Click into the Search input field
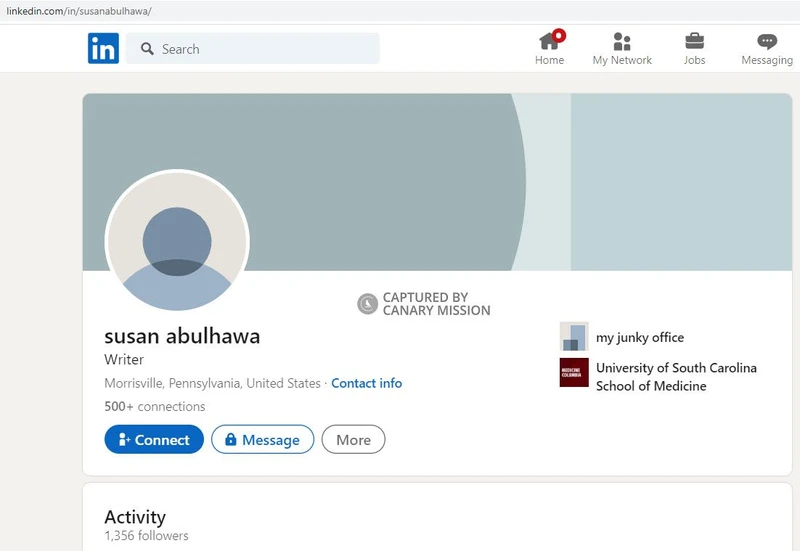 tap(253, 48)
